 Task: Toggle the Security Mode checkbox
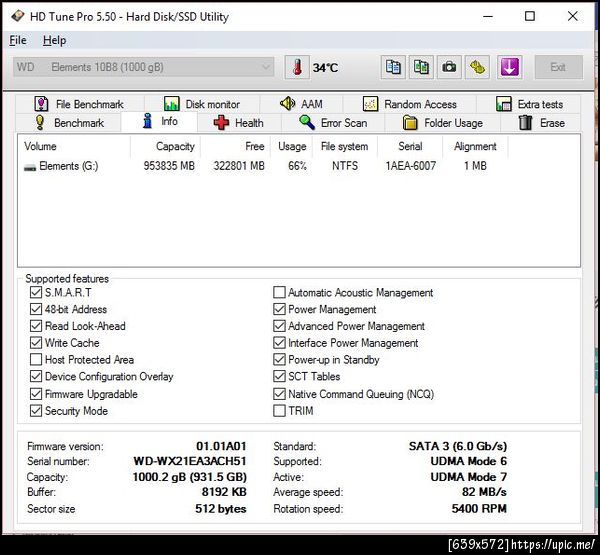point(36,411)
